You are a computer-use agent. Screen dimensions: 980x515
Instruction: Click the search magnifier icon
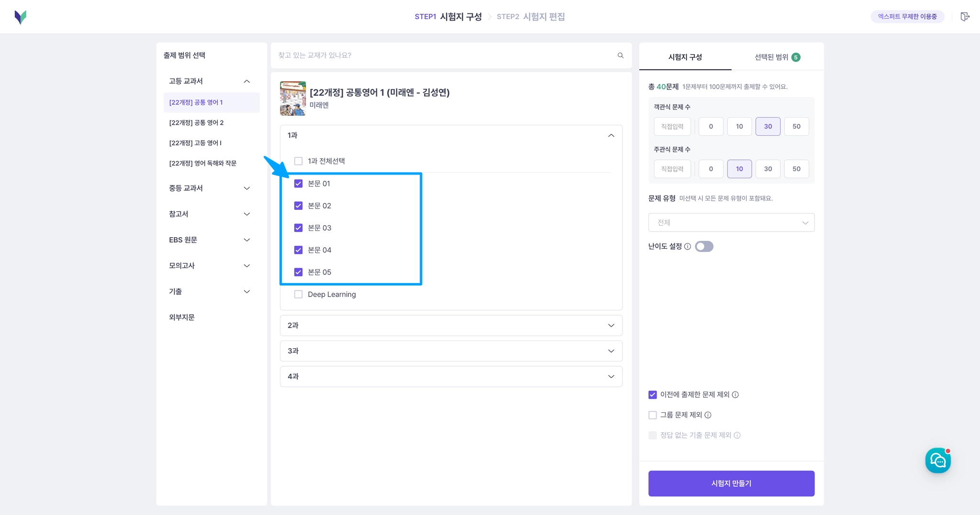click(x=621, y=55)
